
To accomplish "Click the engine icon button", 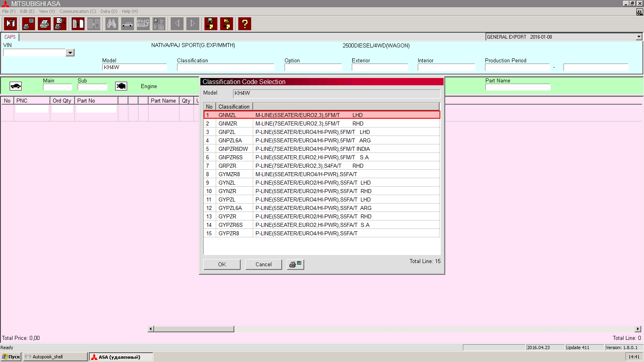I will pyautogui.click(x=121, y=86).
